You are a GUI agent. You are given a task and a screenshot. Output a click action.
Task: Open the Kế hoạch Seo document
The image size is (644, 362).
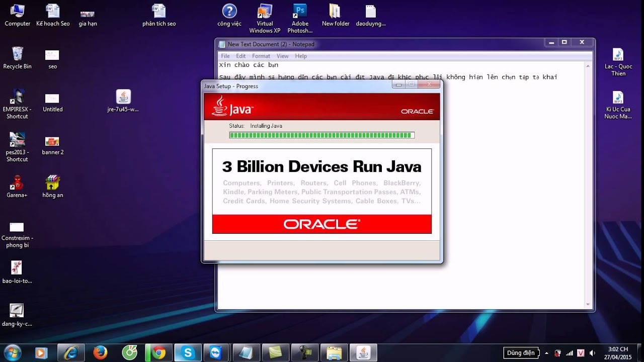point(53,15)
